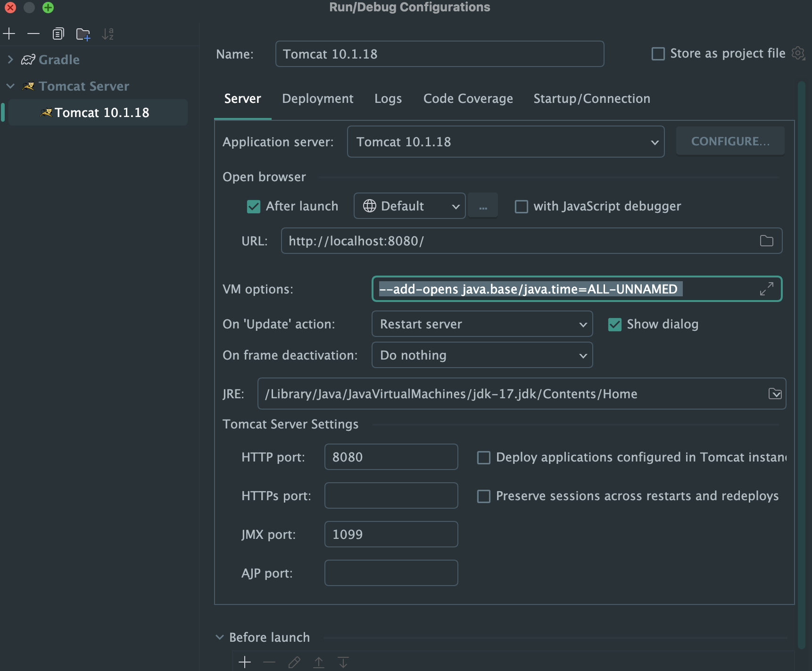The height and width of the screenshot is (671, 812).
Task: Switch to the Server tab
Action: (242, 99)
